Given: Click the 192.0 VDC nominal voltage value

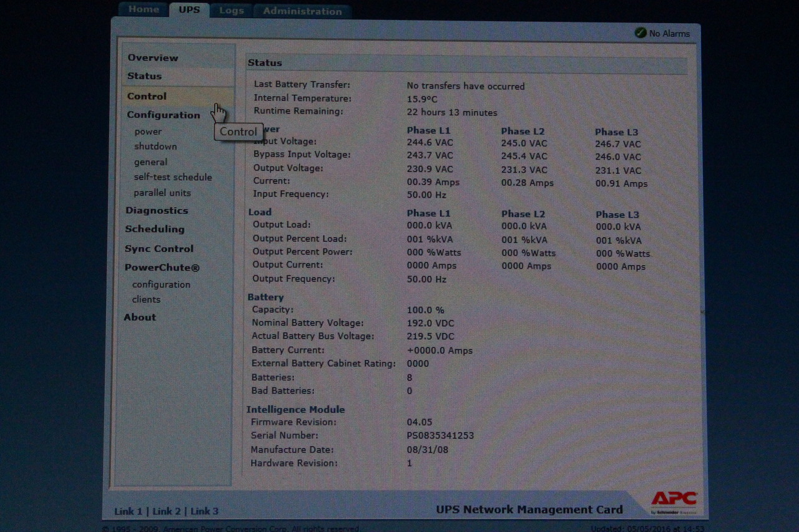Looking at the screenshot, I should coord(431,323).
